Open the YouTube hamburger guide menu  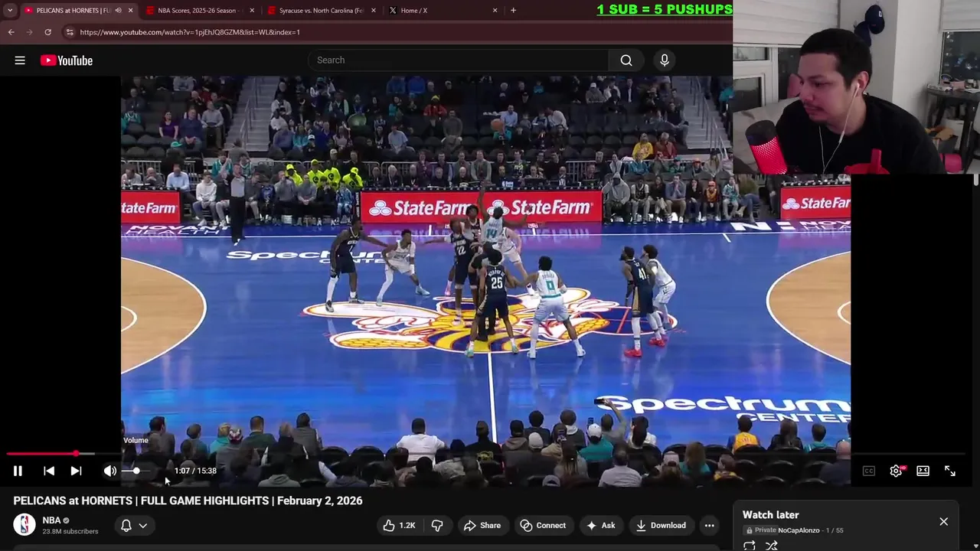tap(20, 60)
